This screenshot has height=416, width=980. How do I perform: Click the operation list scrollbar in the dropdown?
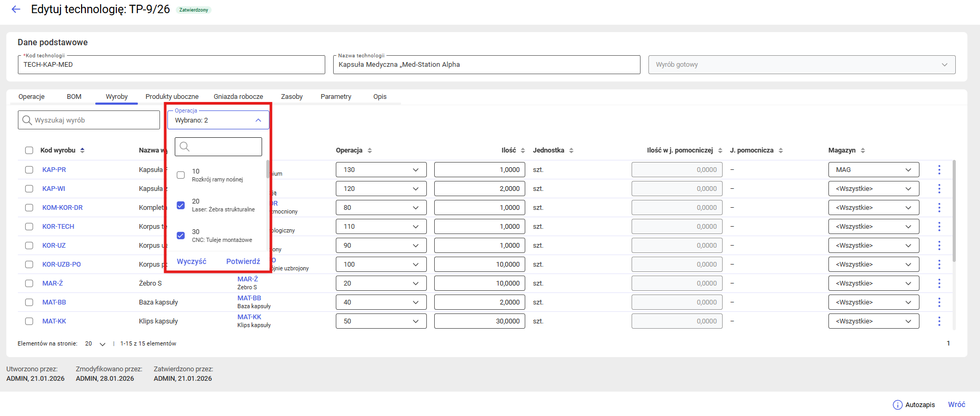pos(268,169)
